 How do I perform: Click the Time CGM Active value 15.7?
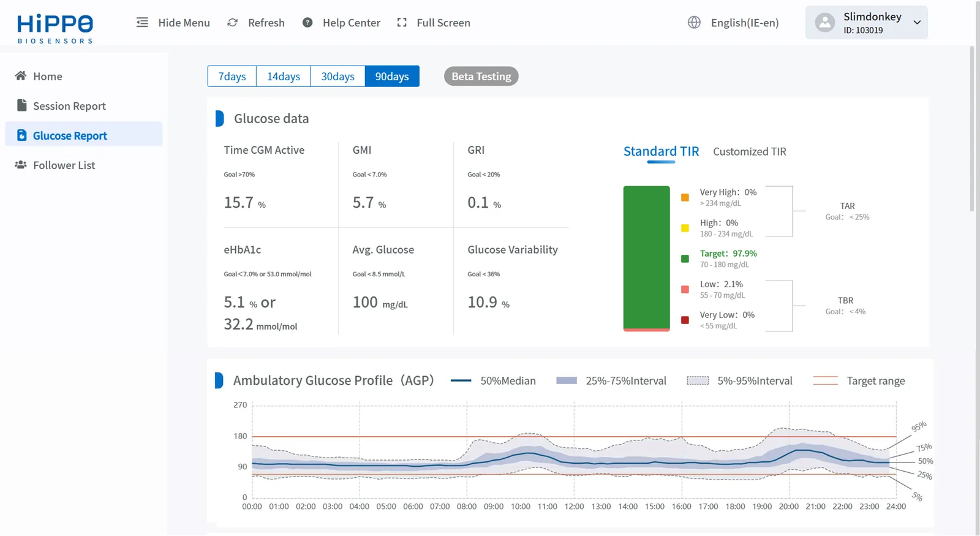[238, 202]
